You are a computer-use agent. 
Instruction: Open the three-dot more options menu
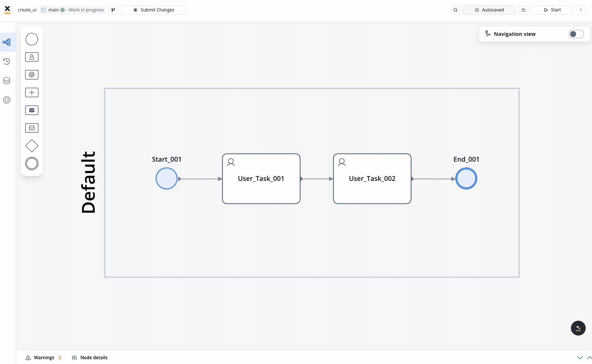click(581, 10)
